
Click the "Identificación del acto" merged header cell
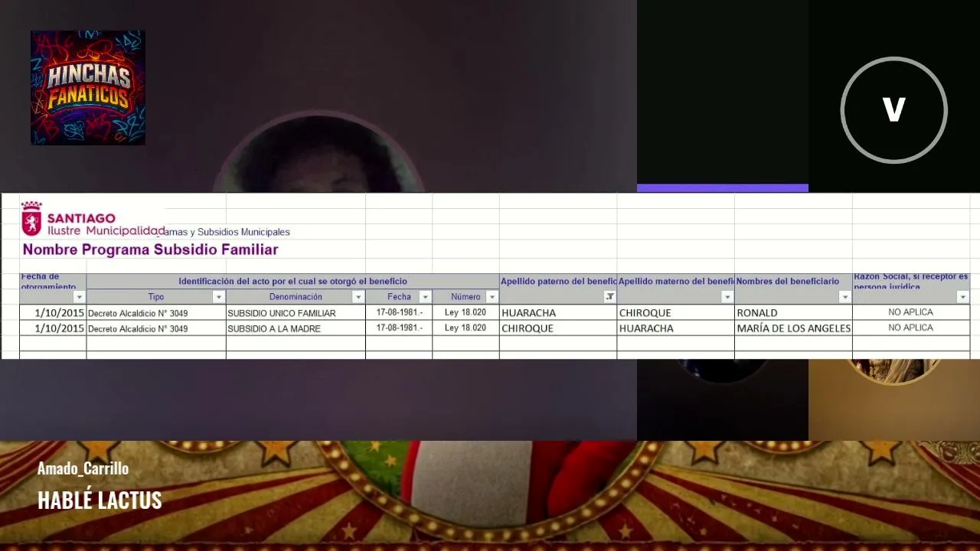[x=292, y=282]
